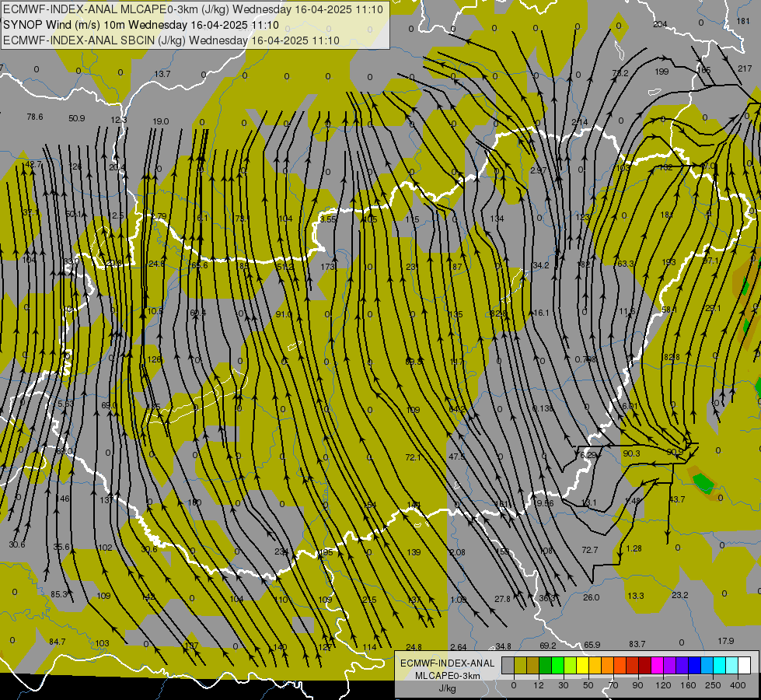Click the map value 47.5

point(457,457)
